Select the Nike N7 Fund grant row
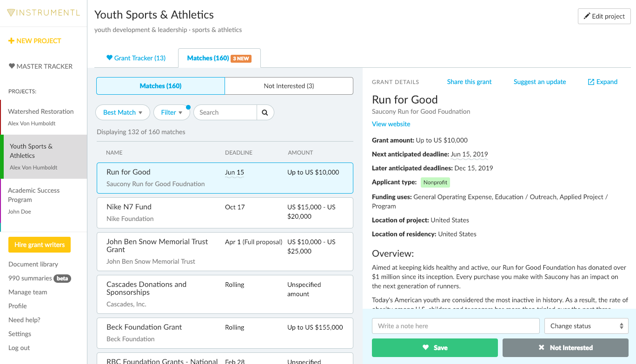 tap(225, 213)
